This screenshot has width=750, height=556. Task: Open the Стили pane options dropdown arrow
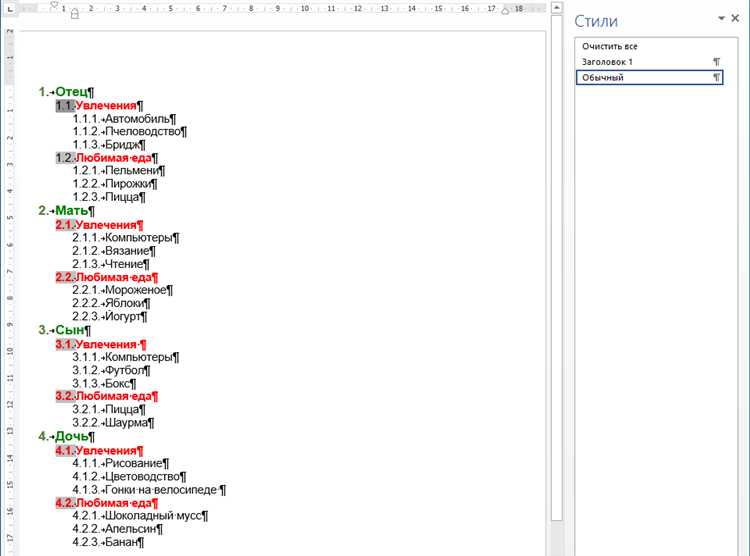coord(721,18)
